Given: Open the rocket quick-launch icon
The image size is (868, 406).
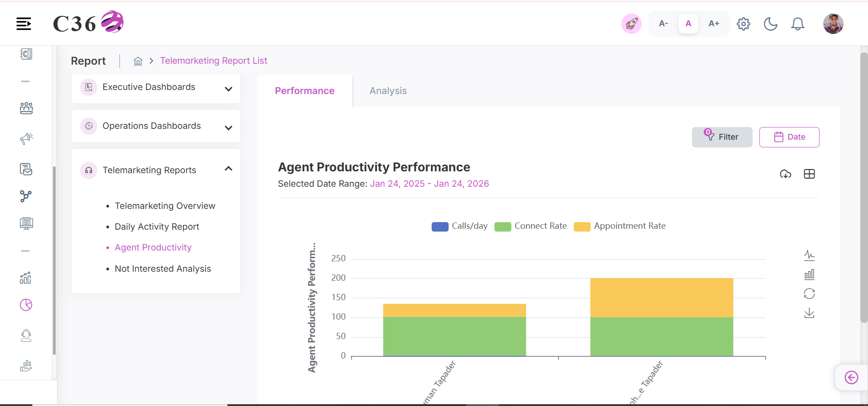Looking at the screenshot, I should 631,24.
